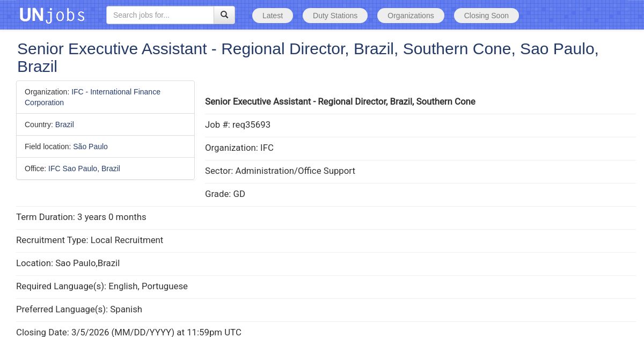This screenshot has width=644, height=337.
Task: Open the Latest jobs tab
Action: (x=273, y=16)
